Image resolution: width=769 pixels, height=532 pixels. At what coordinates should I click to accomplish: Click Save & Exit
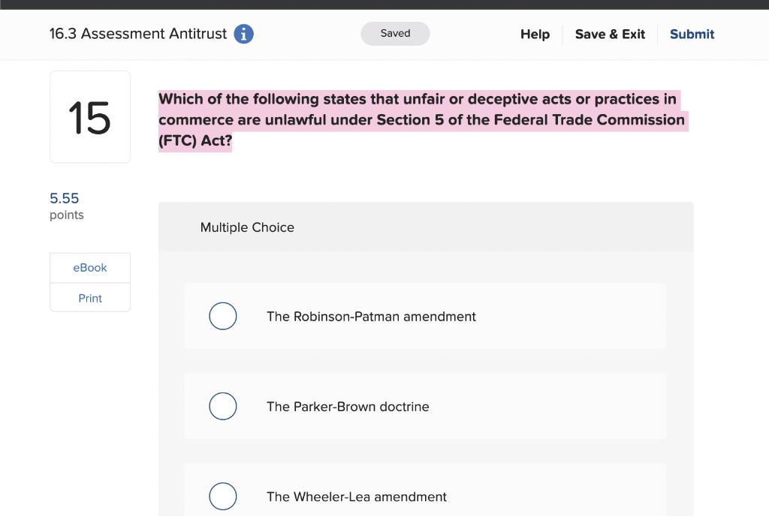[609, 34]
